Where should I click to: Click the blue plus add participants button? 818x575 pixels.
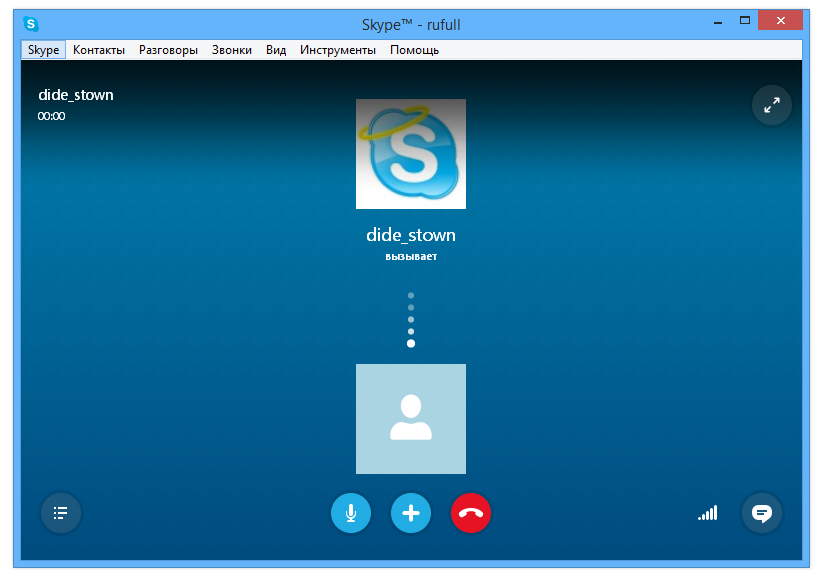tap(411, 513)
